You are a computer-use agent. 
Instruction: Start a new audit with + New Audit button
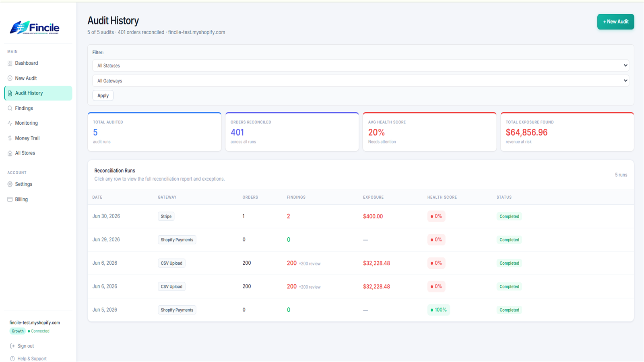[x=615, y=22]
